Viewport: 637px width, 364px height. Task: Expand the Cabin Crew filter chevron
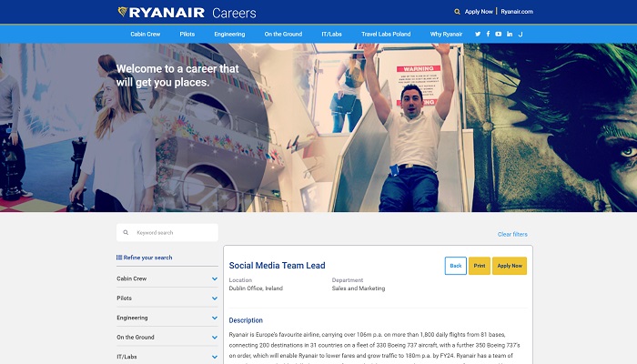215,278
